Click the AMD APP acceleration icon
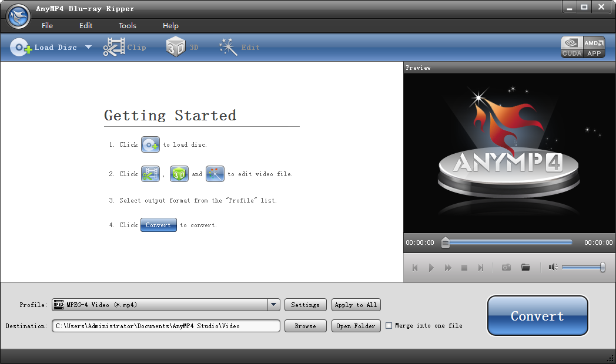 tap(594, 47)
